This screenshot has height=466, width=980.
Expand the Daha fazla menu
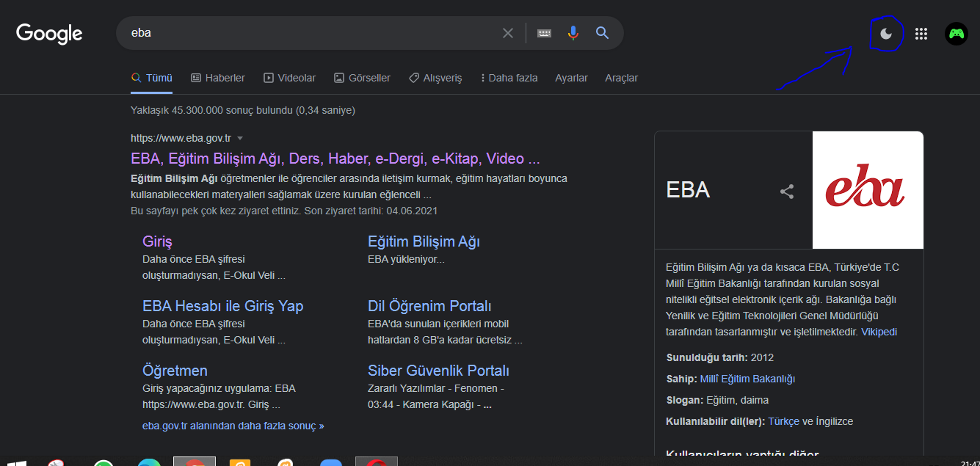pos(509,78)
